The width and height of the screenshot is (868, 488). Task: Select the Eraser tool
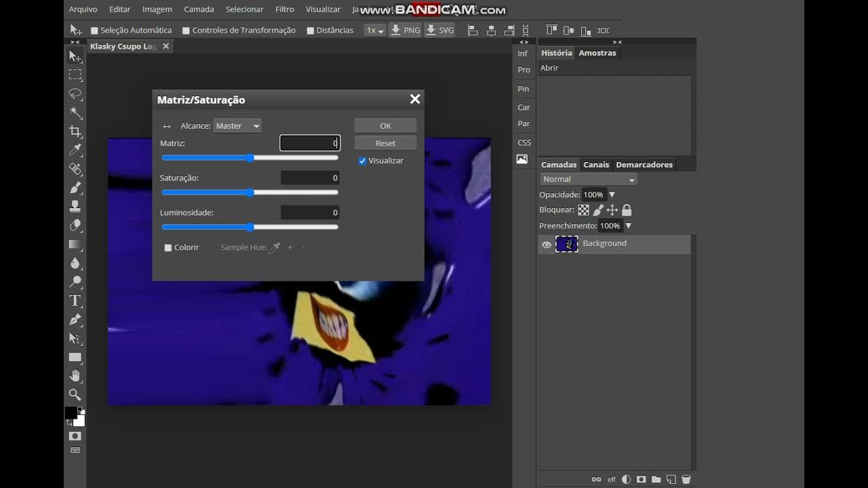[x=75, y=225]
